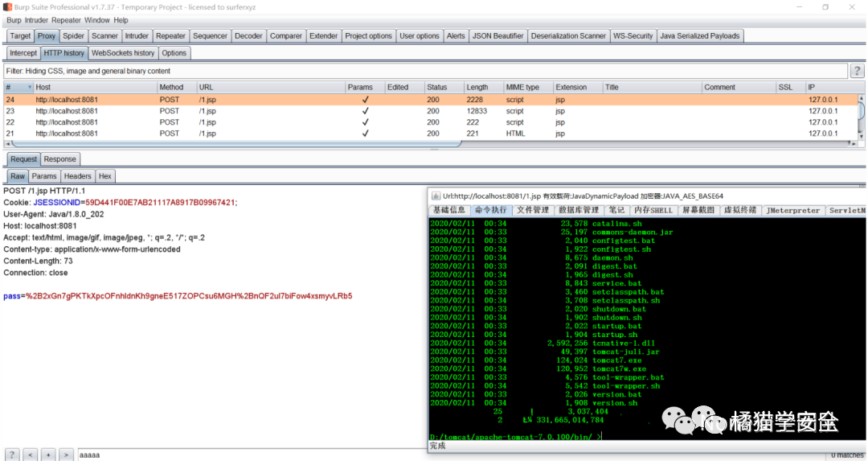Open the WS-Security tab
The height and width of the screenshot is (461, 868).
point(633,36)
